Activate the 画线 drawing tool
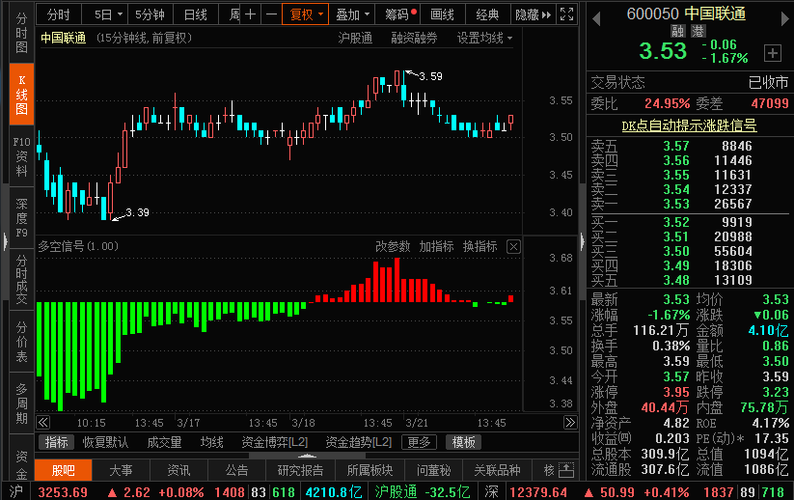Image resolution: width=794 pixels, height=500 pixels. (x=442, y=15)
